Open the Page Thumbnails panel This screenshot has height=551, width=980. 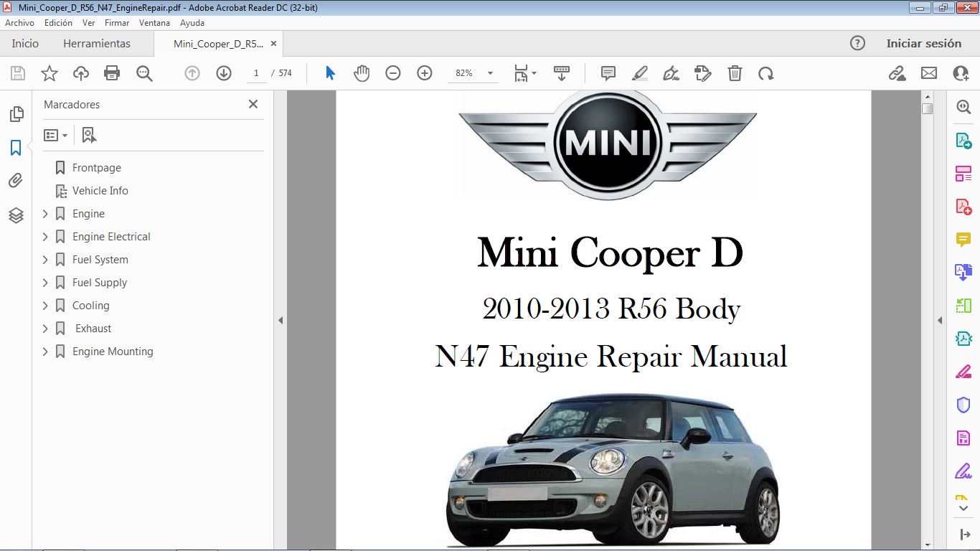pos(16,113)
